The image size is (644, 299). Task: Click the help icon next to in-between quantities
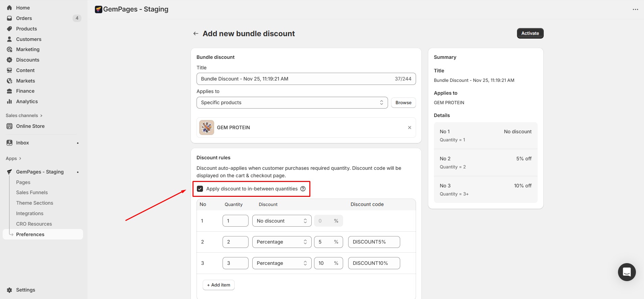pyautogui.click(x=303, y=189)
